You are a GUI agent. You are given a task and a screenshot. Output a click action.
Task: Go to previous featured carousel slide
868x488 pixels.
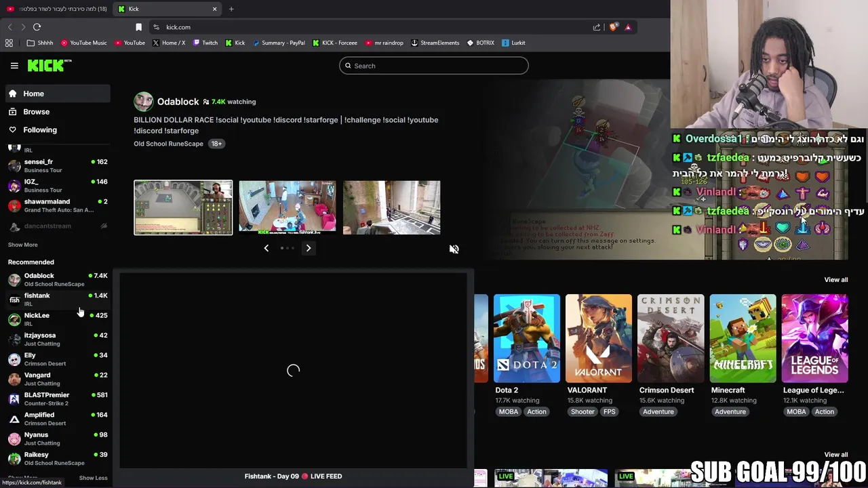coord(266,248)
